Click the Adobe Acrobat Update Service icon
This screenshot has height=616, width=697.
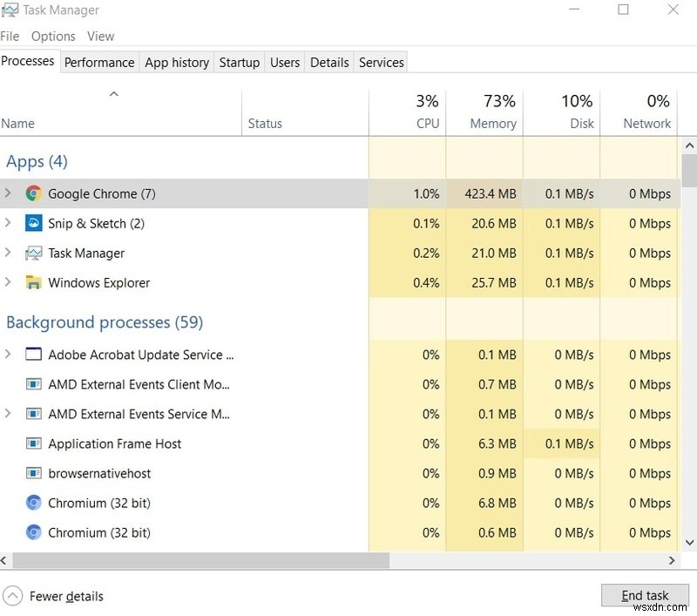coord(33,355)
